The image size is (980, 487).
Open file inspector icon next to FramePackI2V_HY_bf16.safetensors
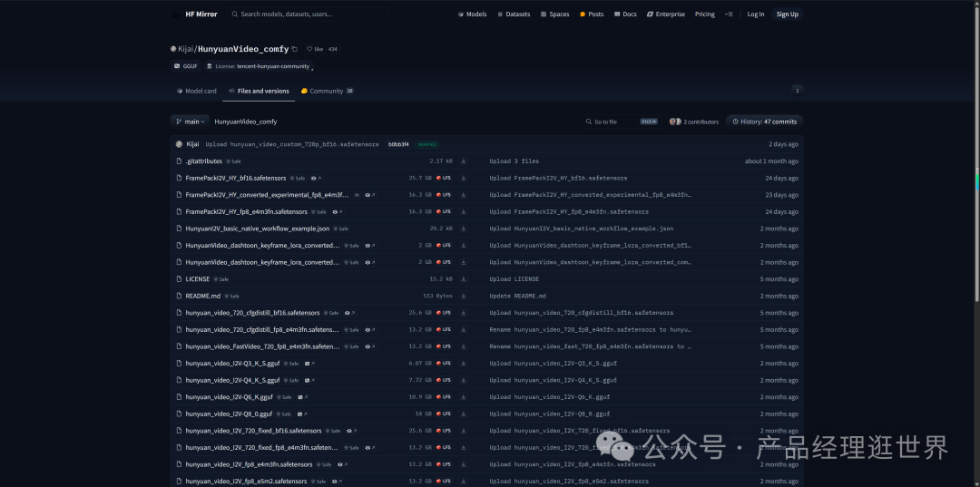click(x=316, y=178)
